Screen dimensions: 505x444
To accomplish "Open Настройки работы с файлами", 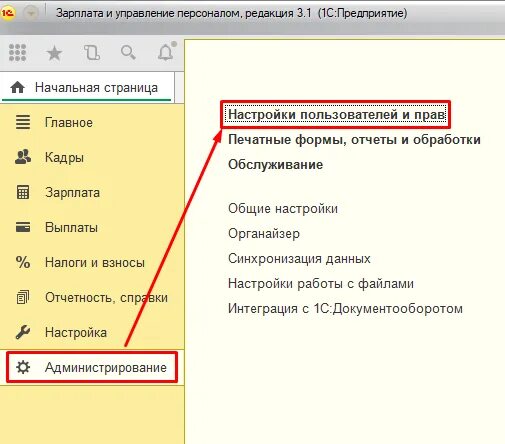I will [x=321, y=284].
